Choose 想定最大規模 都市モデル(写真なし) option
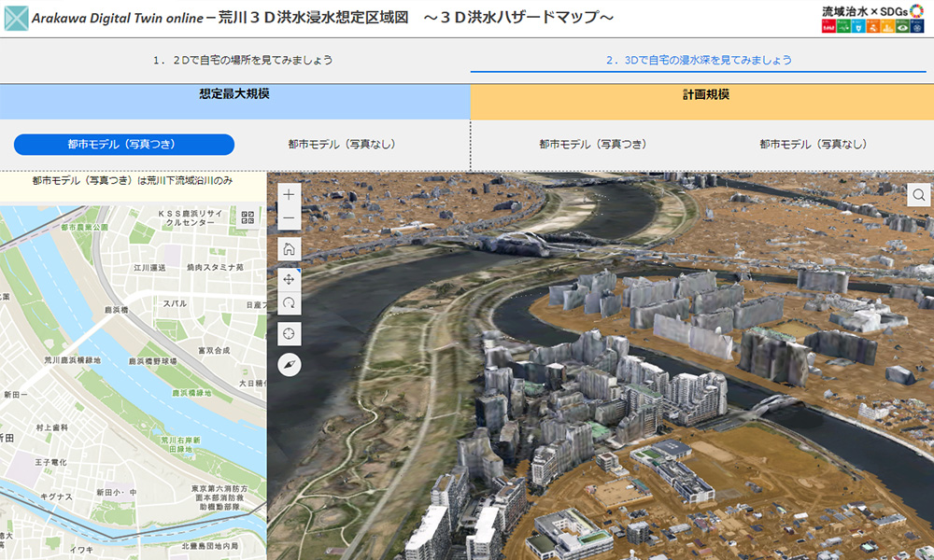 coord(342,145)
